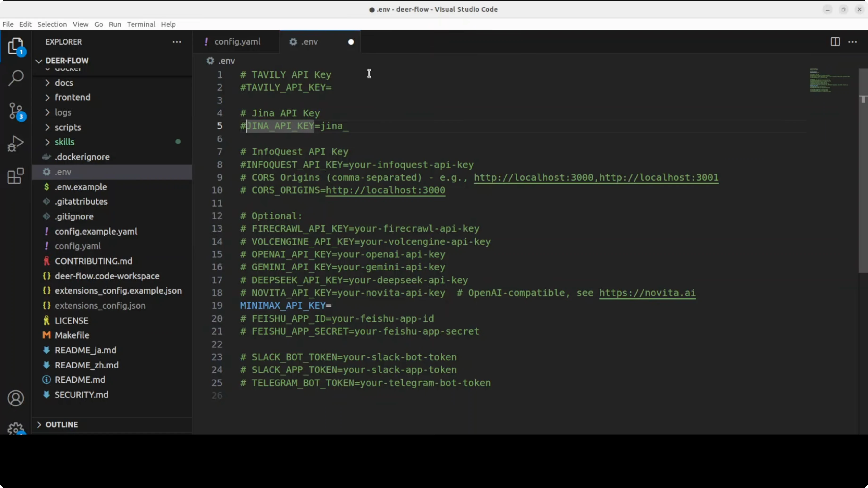Close unsaved .env tab via dot
Viewport: 868px width, 488px height.
point(351,42)
